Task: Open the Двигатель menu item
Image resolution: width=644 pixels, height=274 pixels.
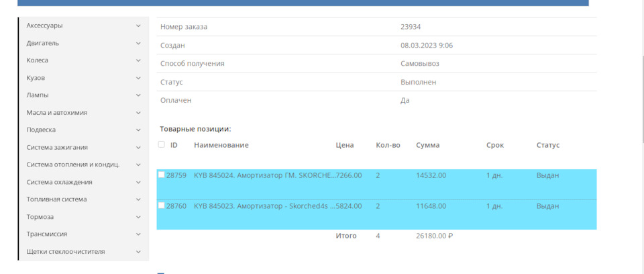Action: (43, 43)
